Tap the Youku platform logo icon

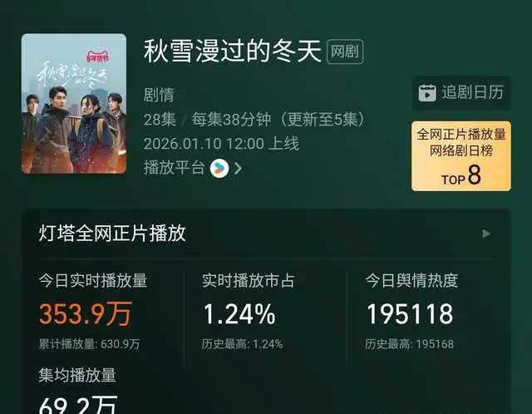219,168
